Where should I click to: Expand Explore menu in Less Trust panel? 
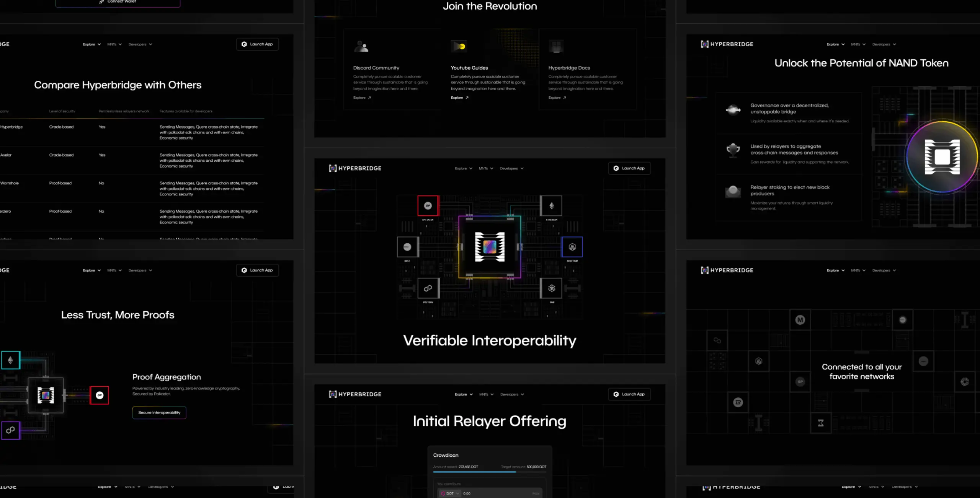pos(92,270)
